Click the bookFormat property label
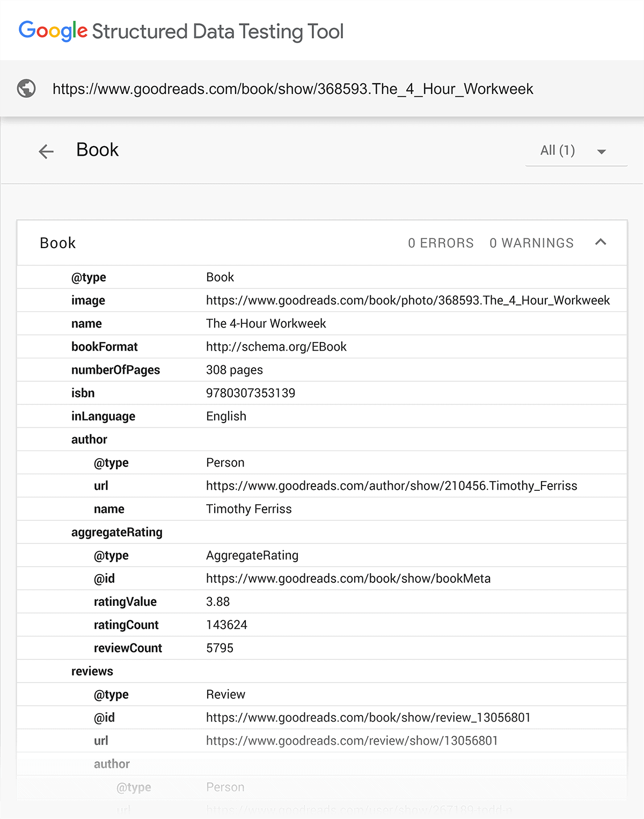The width and height of the screenshot is (644, 819). pyautogui.click(x=104, y=347)
